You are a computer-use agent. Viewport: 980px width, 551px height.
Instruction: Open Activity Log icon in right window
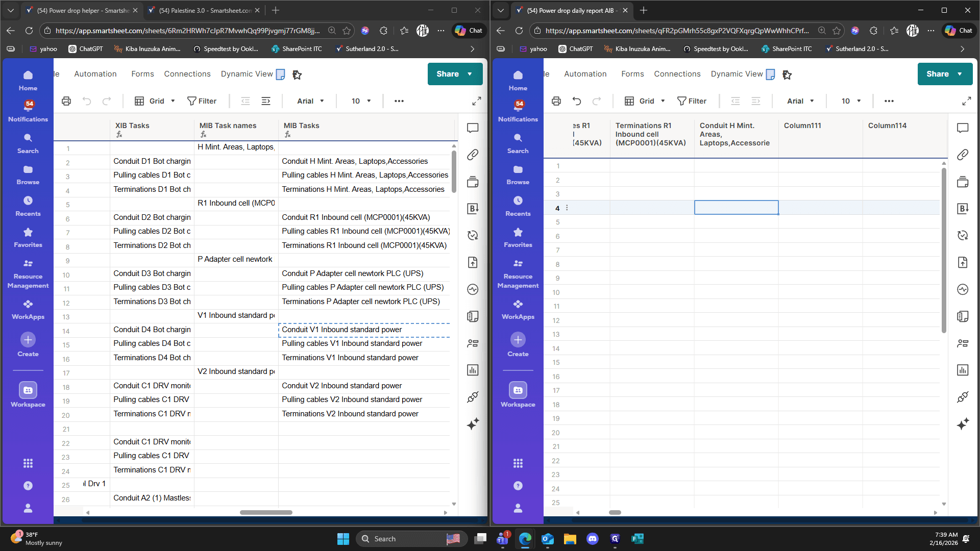point(963,289)
